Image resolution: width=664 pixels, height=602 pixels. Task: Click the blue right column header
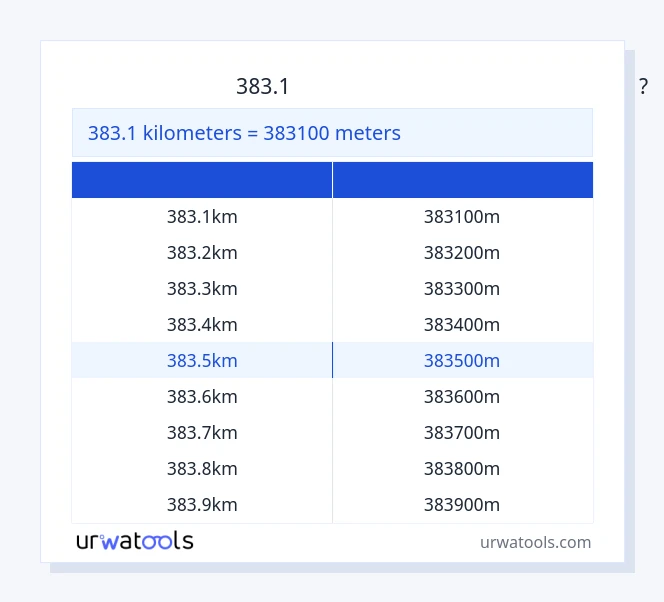pyautogui.click(x=462, y=180)
